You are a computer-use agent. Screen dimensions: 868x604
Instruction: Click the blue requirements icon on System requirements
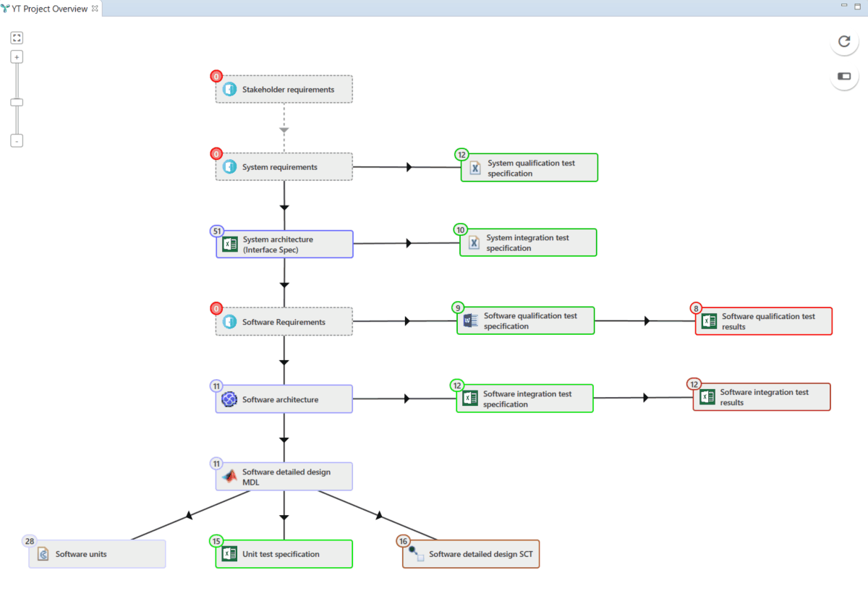229,166
